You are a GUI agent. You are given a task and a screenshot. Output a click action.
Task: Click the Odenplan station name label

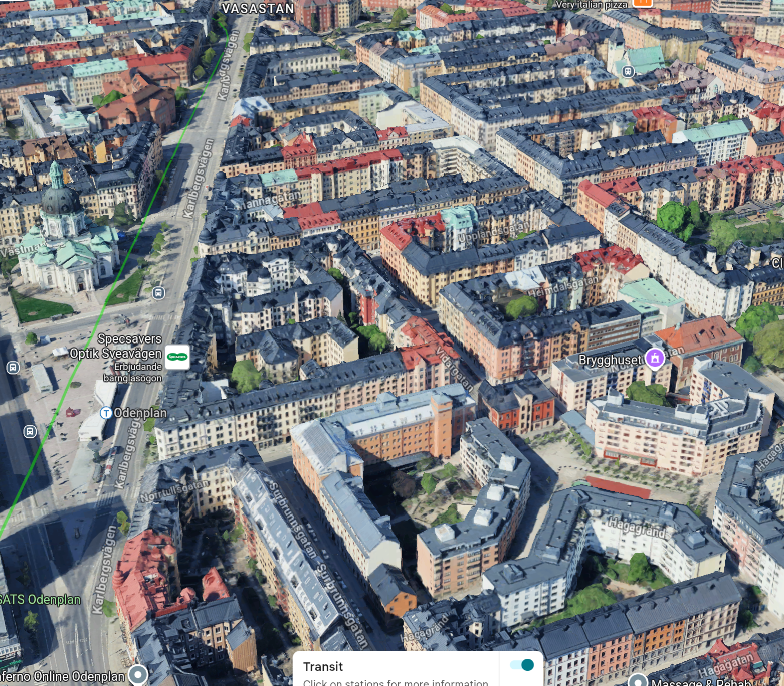pos(140,413)
